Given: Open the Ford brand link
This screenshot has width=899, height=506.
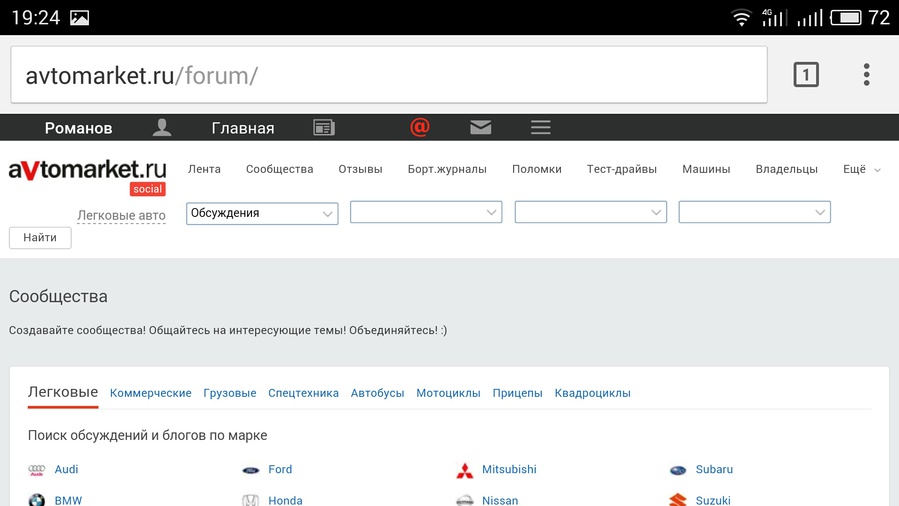Looking at the screenshot, I should (280, 469).
